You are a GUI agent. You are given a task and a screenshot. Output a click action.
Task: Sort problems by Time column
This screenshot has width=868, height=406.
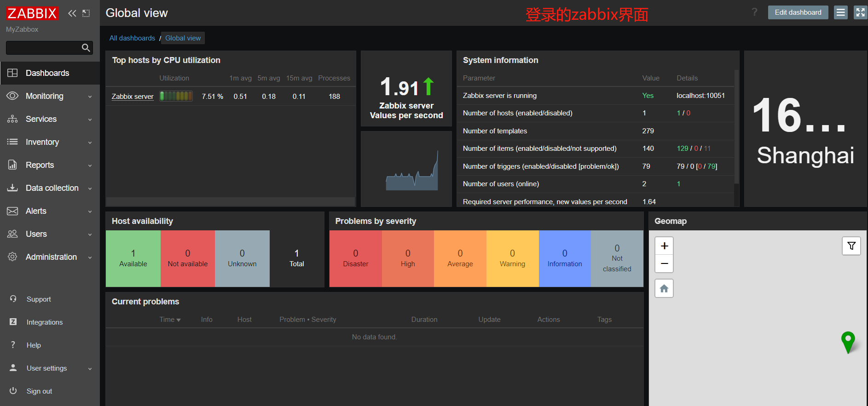click(x=170, y=320)
